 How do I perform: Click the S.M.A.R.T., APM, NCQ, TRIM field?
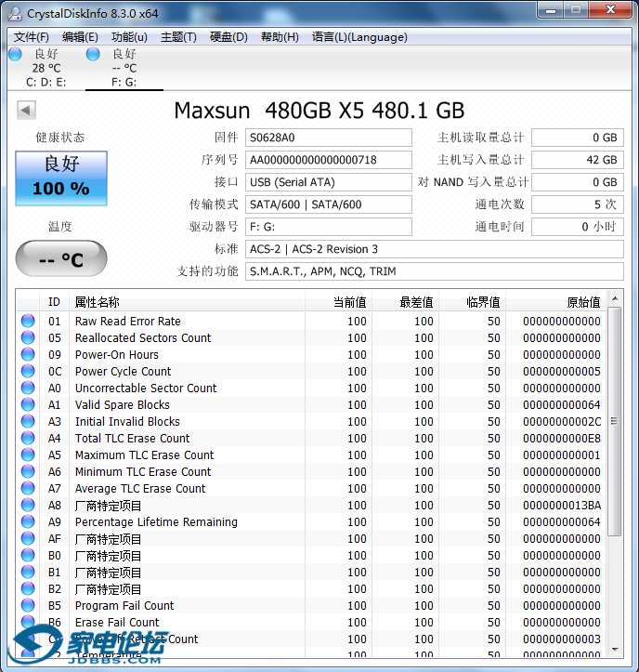pos(435,271)
